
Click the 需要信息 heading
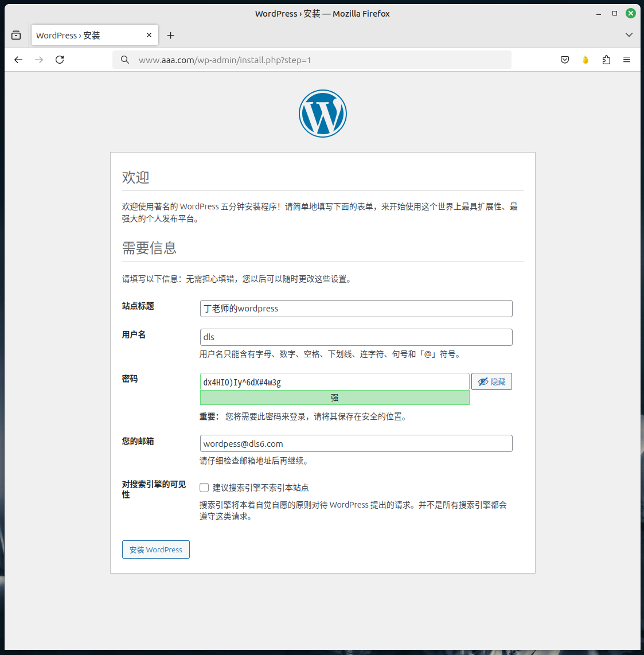(149, 248)
